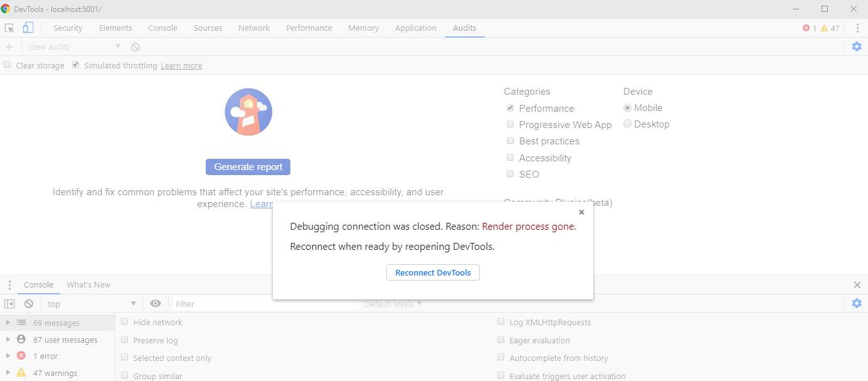
Task: Select the Audits tab
Action: (465, 28)
